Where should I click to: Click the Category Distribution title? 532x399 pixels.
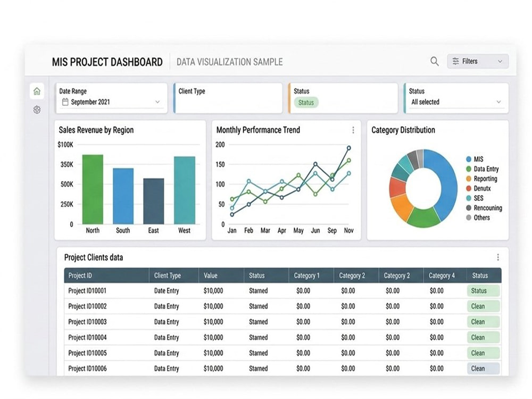pyautogui.click(x=403, y=130)
